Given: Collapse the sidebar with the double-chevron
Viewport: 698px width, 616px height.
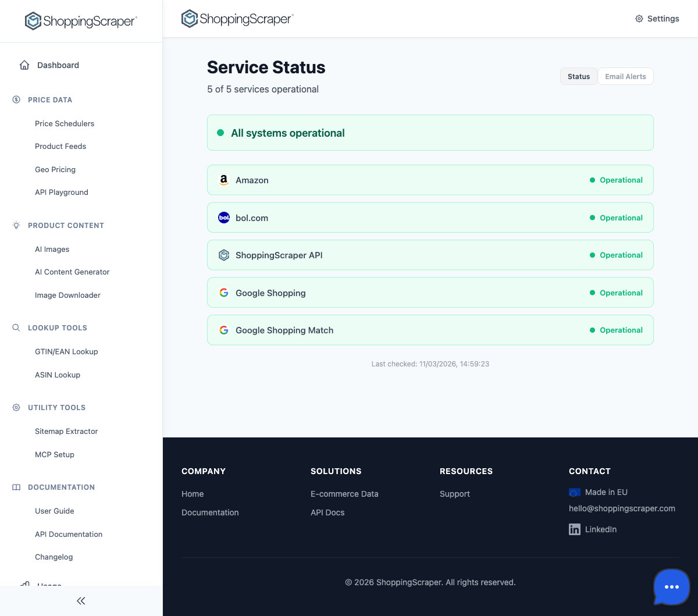Looking at the screenshot, I should [80, 600].
